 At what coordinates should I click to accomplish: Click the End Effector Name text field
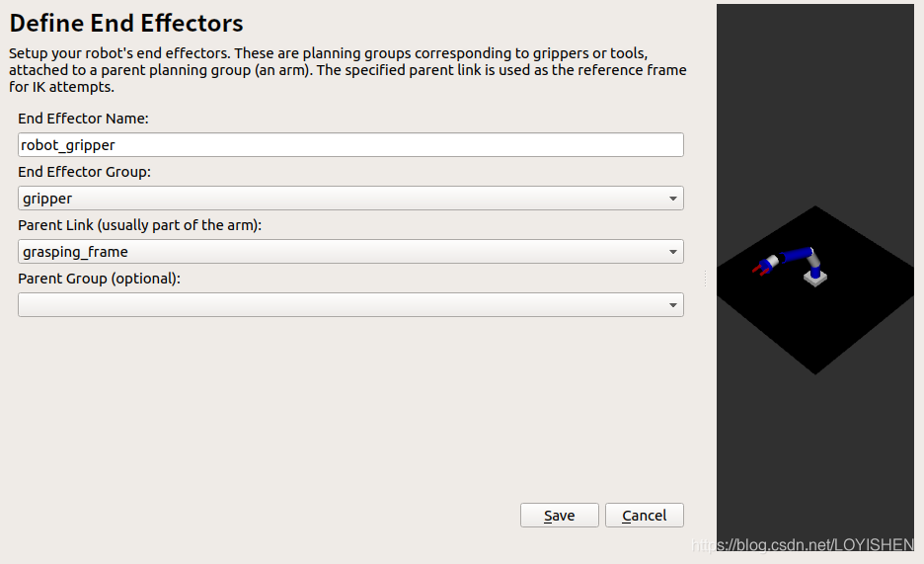(x=350, y=145)
